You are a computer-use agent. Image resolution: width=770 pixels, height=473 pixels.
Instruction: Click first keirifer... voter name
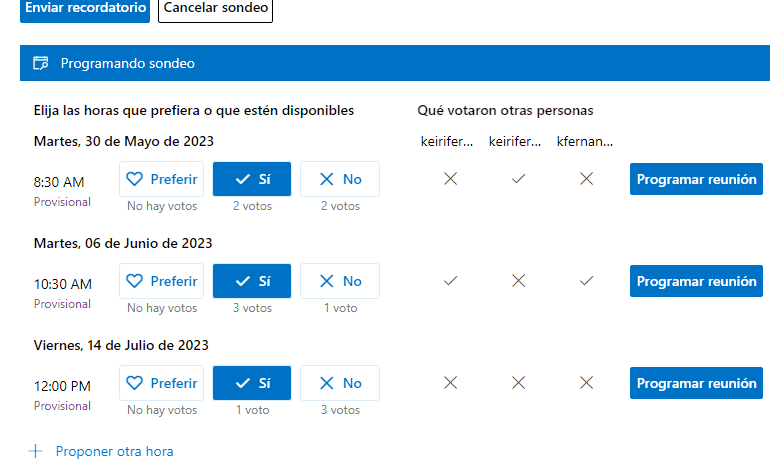(x=447, y=141)
